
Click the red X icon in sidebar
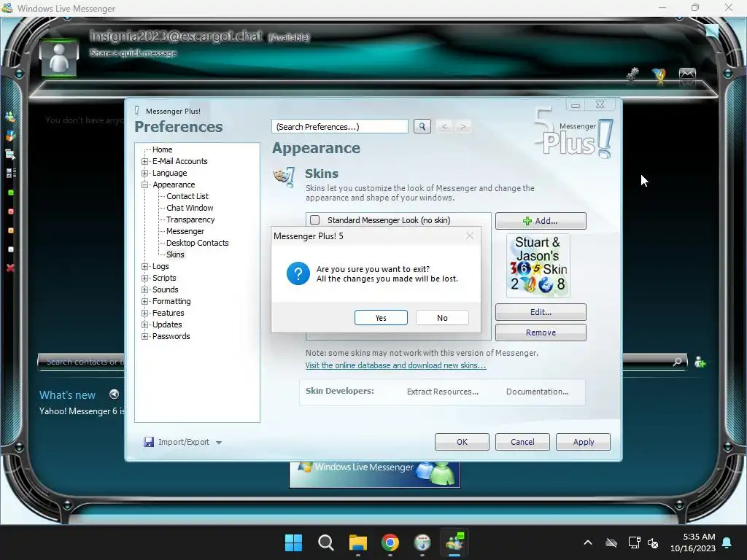pos(10,268)
